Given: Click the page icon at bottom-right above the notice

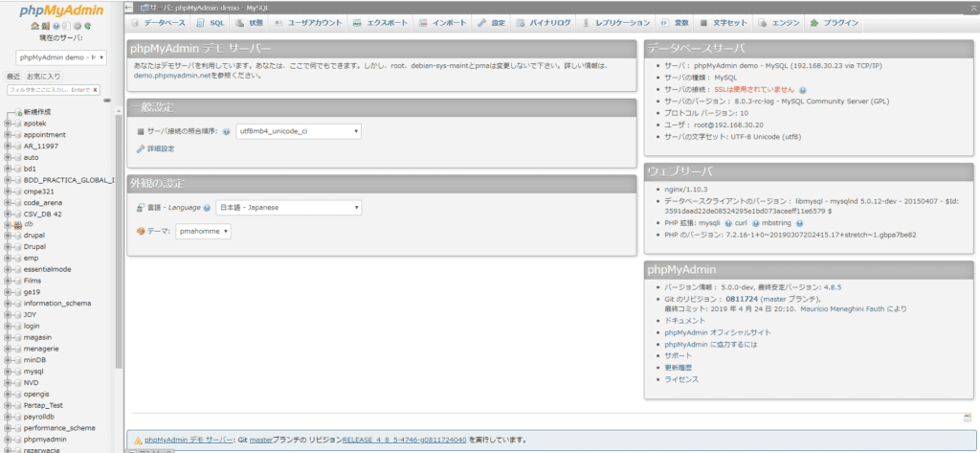Looking at the screenshot, I should coord(968,418).
